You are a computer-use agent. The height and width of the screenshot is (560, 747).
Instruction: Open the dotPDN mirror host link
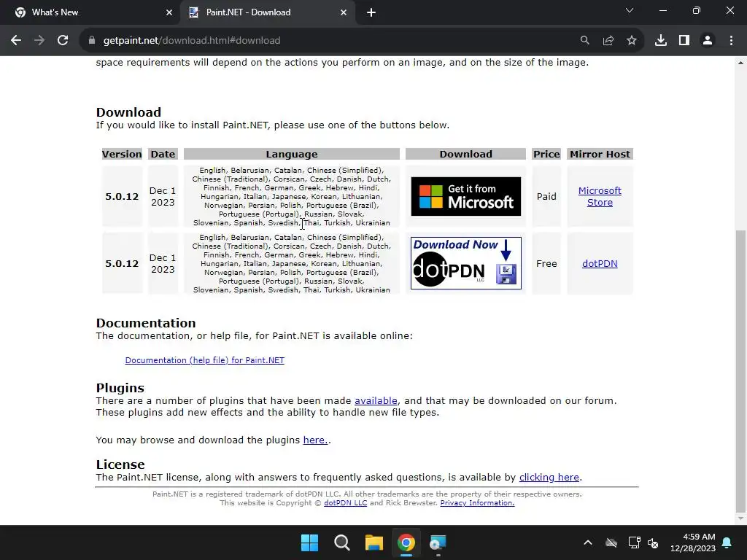[x=600, y=264]
